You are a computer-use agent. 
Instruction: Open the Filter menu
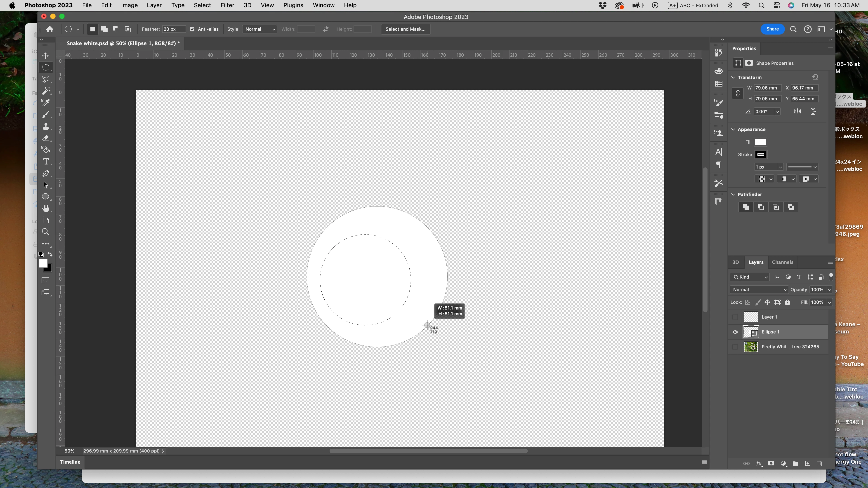227,5
